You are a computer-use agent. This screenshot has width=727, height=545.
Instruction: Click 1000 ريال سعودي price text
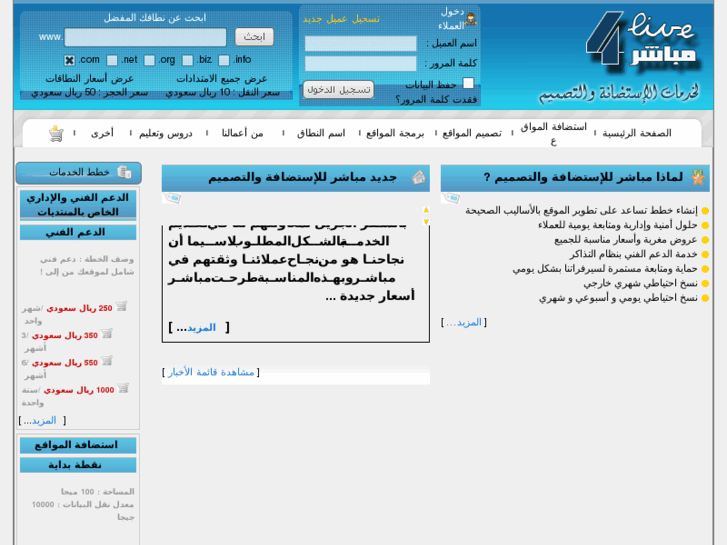[79, 390]
